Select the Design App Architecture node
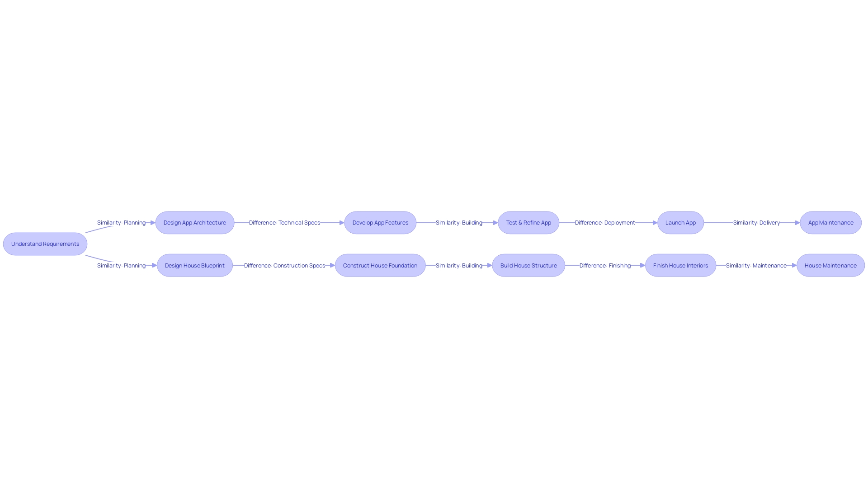Image resolution: width=868 pixels, height=488 pixels. click(x=194, y=222)
